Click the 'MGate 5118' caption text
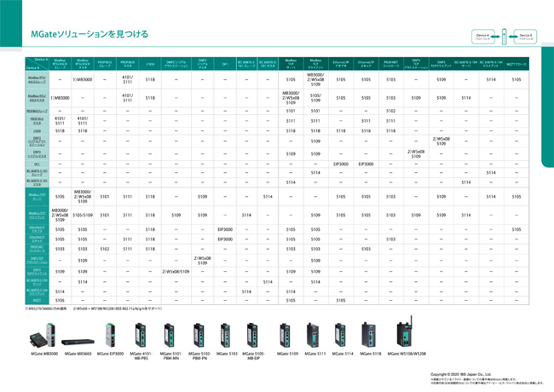Viewport: 554px width, 392px height. 371,354
